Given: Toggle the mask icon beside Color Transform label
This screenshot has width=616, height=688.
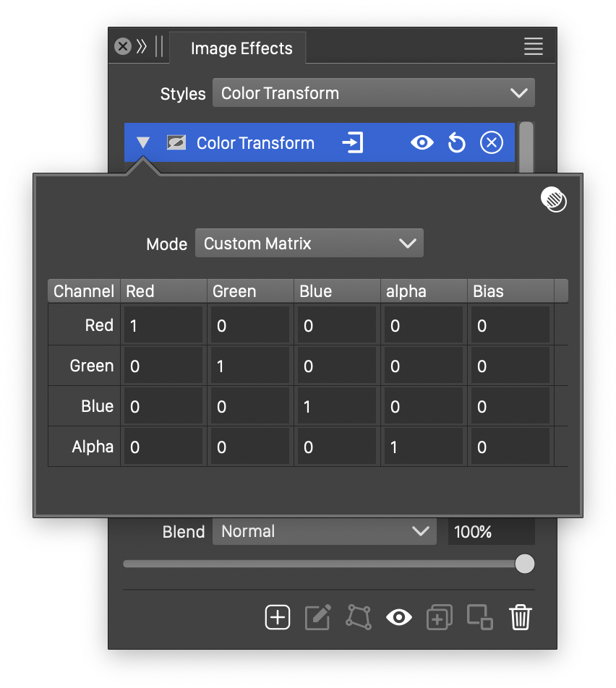Looking at the screenshot, I should click(x=176, y=143).
